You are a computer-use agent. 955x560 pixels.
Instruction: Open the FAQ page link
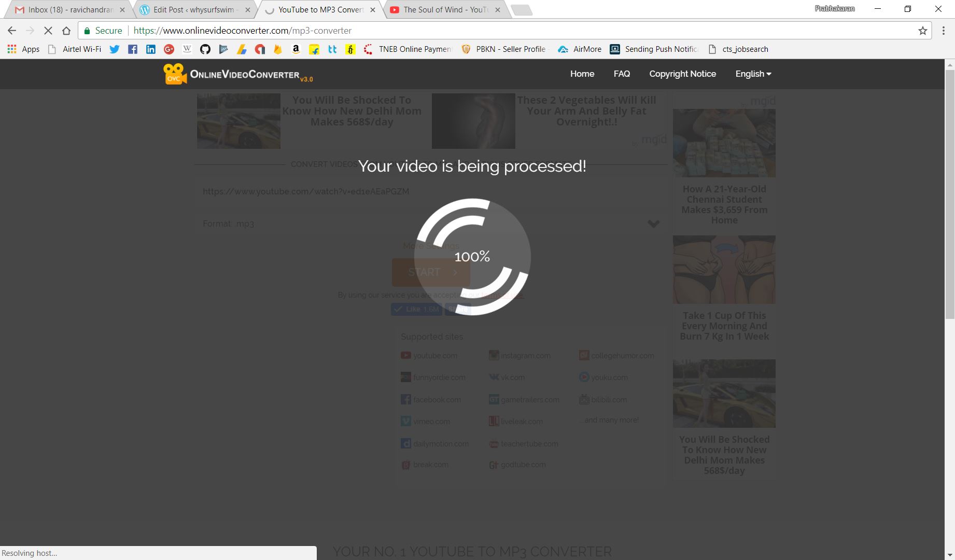622,74
